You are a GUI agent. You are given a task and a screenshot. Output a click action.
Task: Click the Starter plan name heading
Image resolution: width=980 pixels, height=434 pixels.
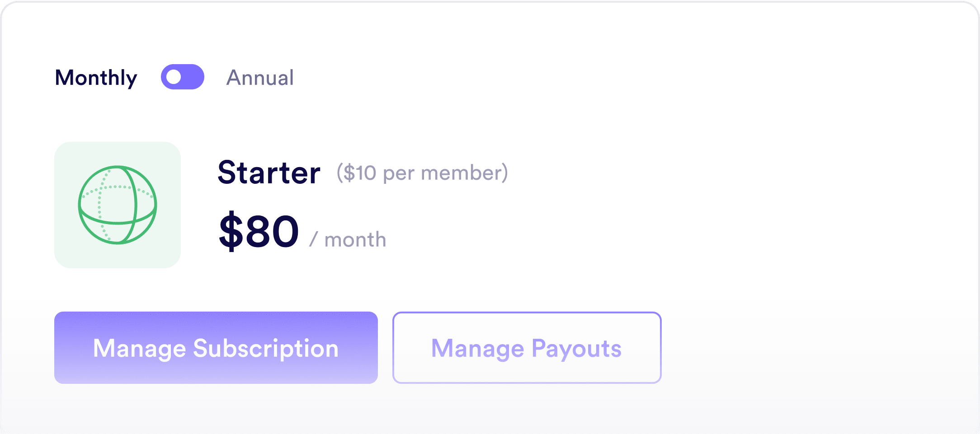[x=269, y=173]
